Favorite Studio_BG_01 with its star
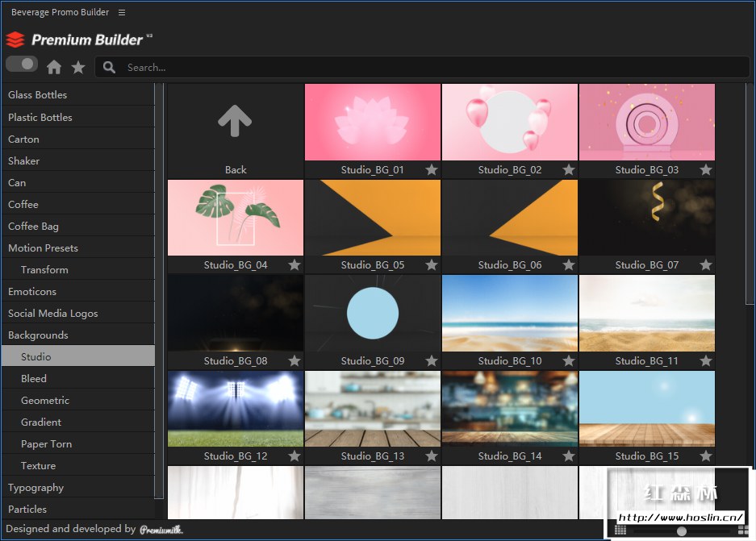 (432, 169)
